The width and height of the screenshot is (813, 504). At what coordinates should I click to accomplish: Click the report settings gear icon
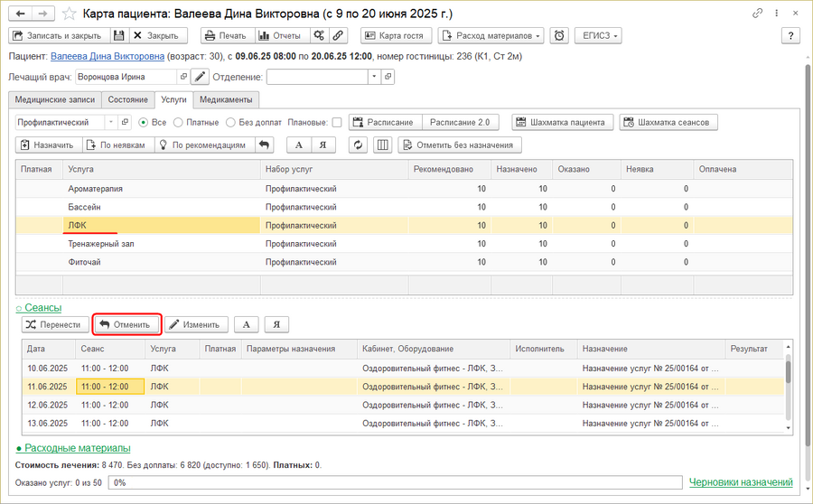318,36
